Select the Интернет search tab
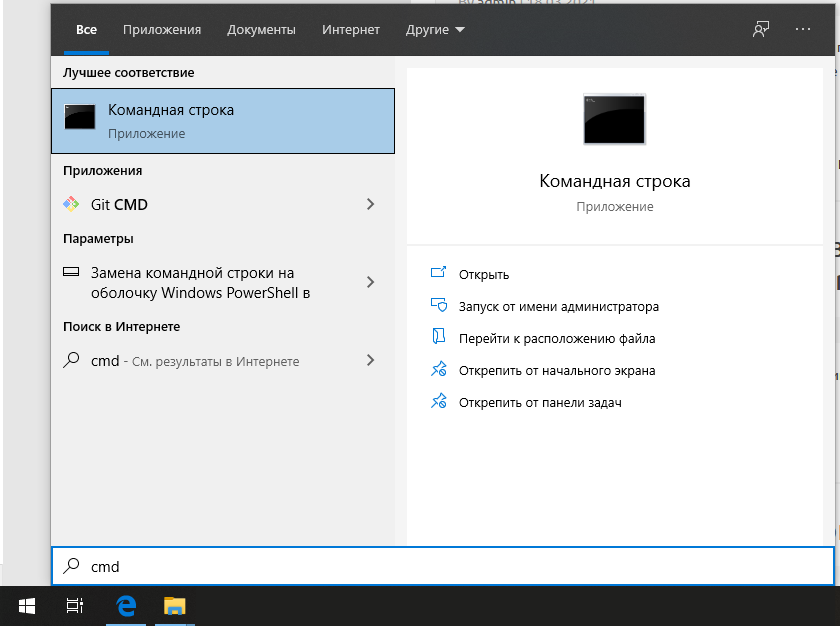840x626 pixels. 351,30
